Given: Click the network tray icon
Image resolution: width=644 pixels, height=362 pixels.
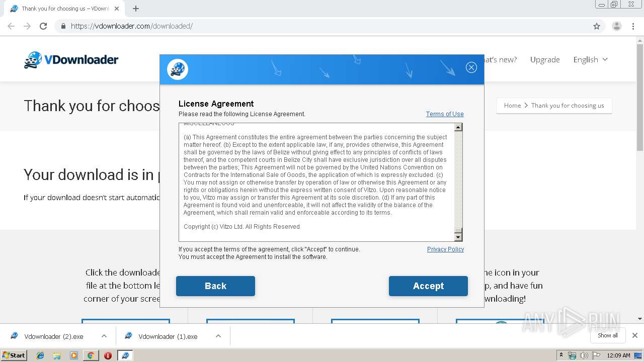Looking at the screenshot, I should tap(572, 355).
